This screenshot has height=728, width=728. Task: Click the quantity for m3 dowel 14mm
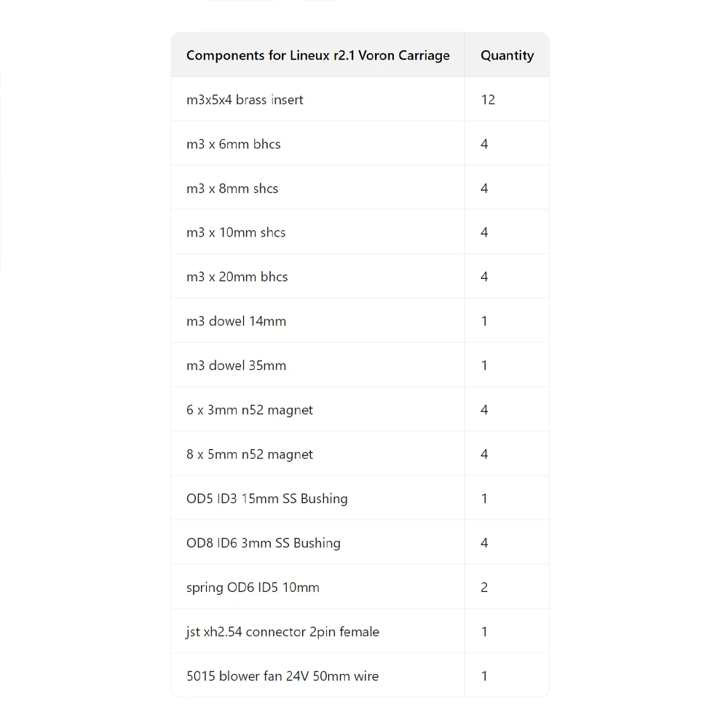coord(484,321)
